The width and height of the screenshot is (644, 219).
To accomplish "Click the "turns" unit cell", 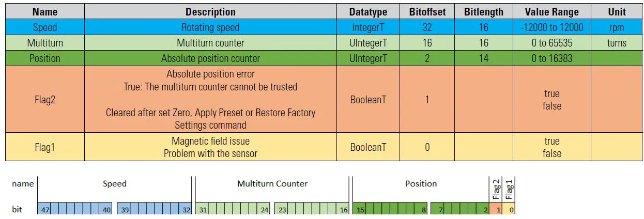I will tap(617, 43).
